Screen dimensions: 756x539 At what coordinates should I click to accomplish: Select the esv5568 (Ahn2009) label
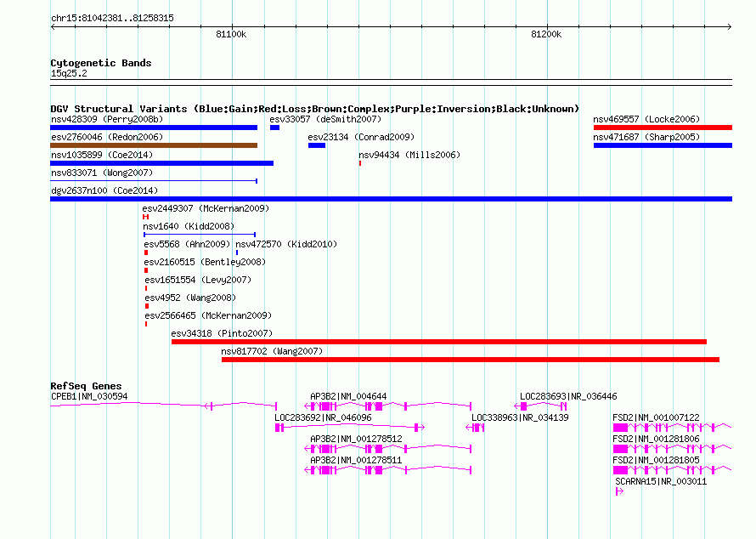tap(187, 244)
